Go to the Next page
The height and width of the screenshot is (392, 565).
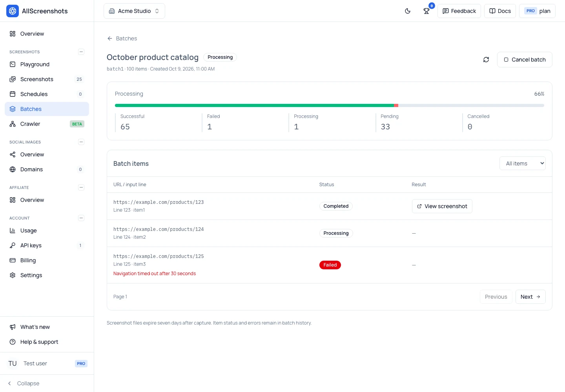530,297
